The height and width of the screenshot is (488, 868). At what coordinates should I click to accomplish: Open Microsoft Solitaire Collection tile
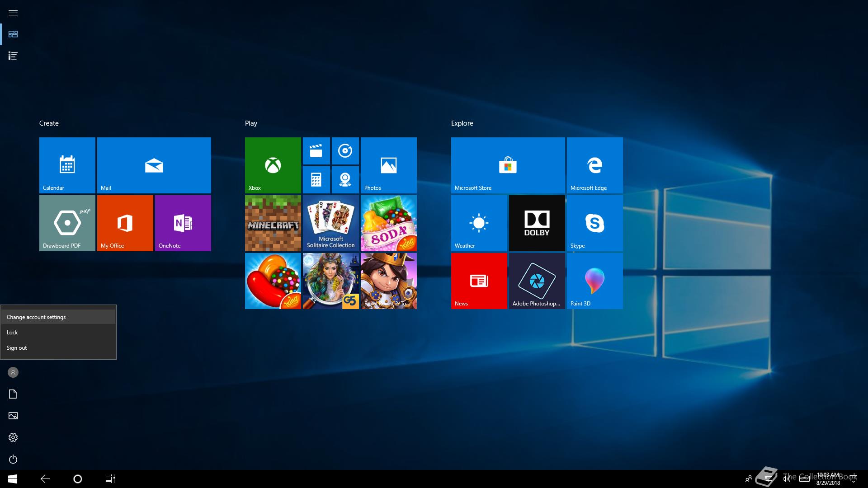(331, 223)
